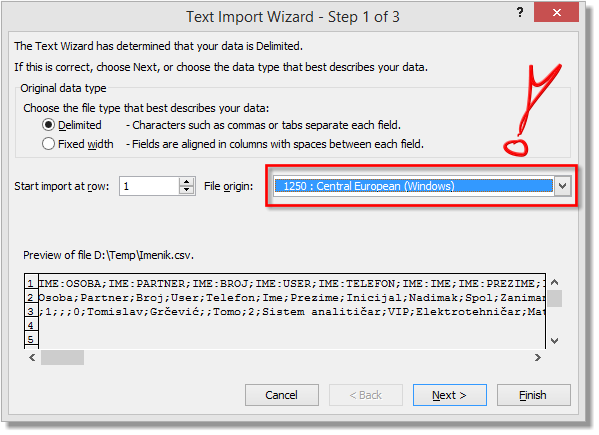Select the Delimited radio button
The width and height of the screenshot is (599, 435).
48,125
